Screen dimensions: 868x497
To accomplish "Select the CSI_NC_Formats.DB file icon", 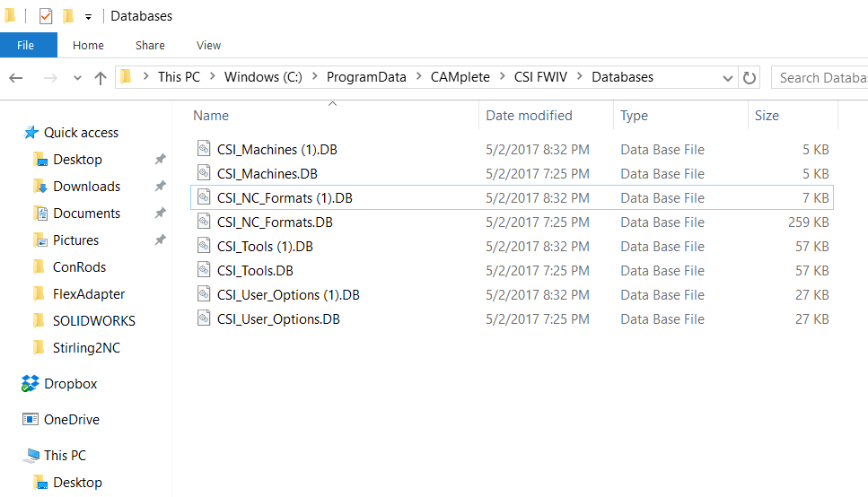I will (205, 222).
